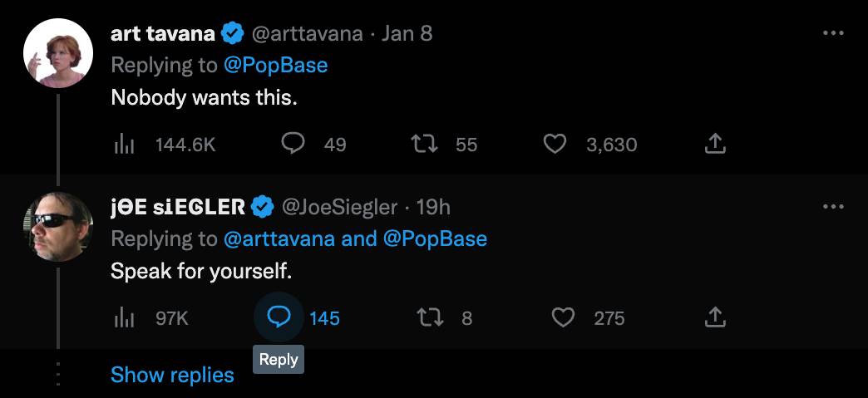The width and height of the screenshot is (868, 398).
Task: Expand thread with Show replies
Action: coord(172,375)
